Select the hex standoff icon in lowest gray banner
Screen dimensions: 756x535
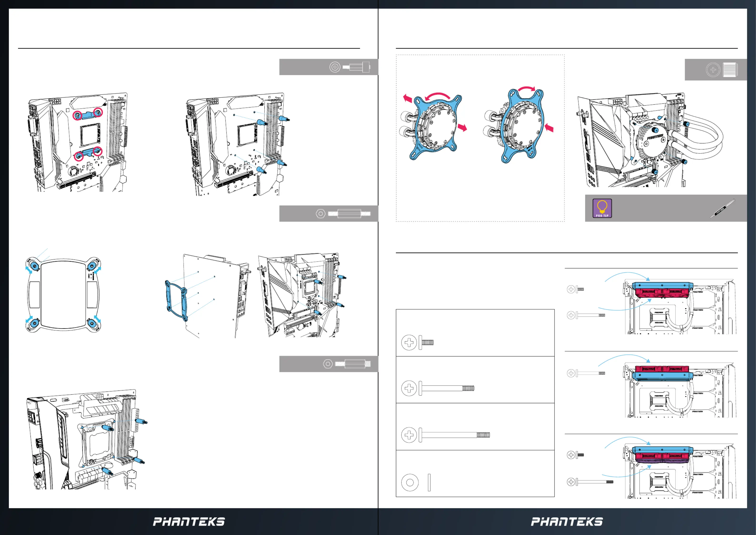click(347, 364)
